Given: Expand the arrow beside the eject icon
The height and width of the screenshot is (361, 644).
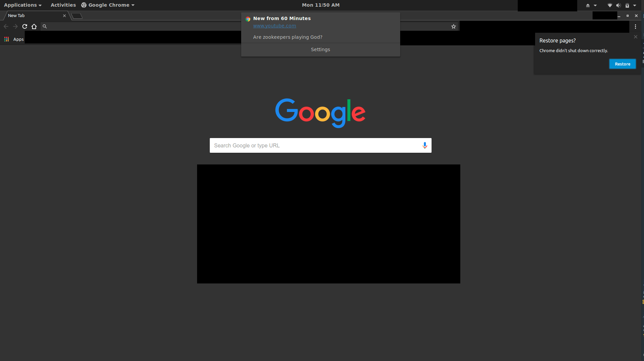Looking at the screenshot, I should tap(595, 5).
